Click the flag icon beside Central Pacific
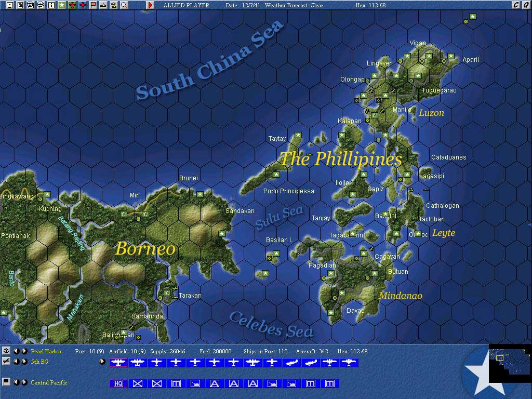The image size is (532, 399). coord(6,382)
